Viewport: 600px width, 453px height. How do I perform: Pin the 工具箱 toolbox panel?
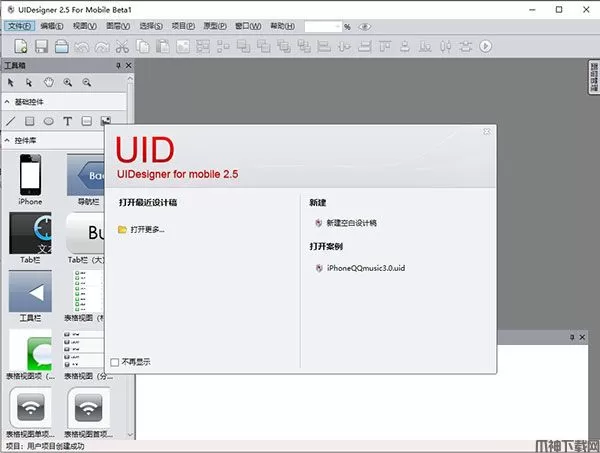(x=118, y=66)
